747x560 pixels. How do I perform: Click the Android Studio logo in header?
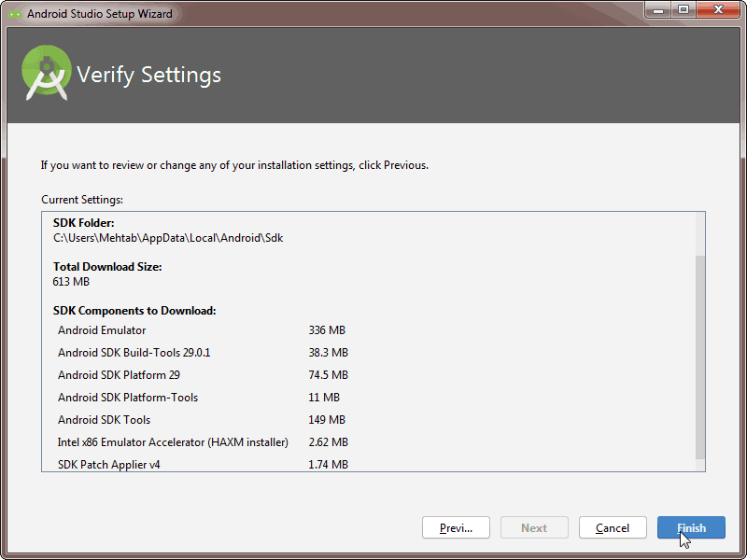(46, 73)
